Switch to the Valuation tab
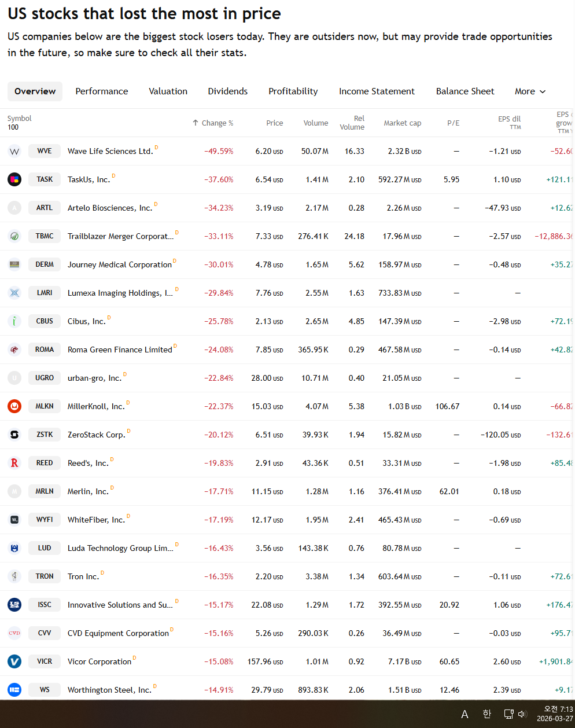Viewport: 575px width, 728px height. [168, 91]
